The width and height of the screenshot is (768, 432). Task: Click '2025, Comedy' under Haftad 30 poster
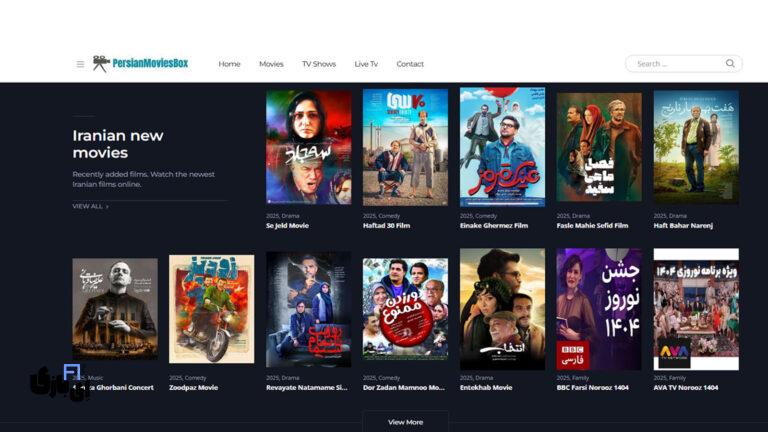(382, 216)
